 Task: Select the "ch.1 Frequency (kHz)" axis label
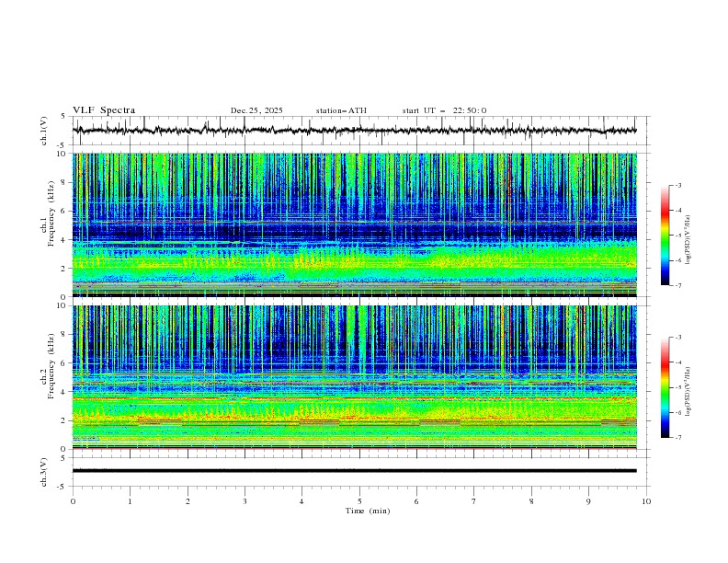pos(48,213)
